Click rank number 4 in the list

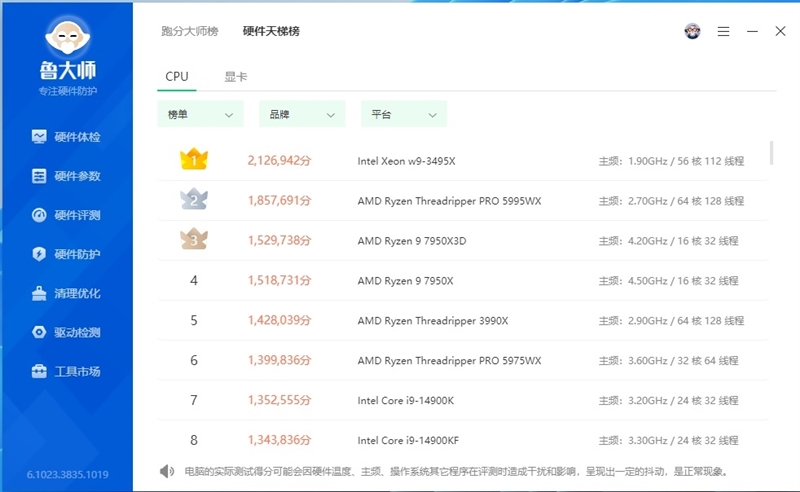(194, 280)
